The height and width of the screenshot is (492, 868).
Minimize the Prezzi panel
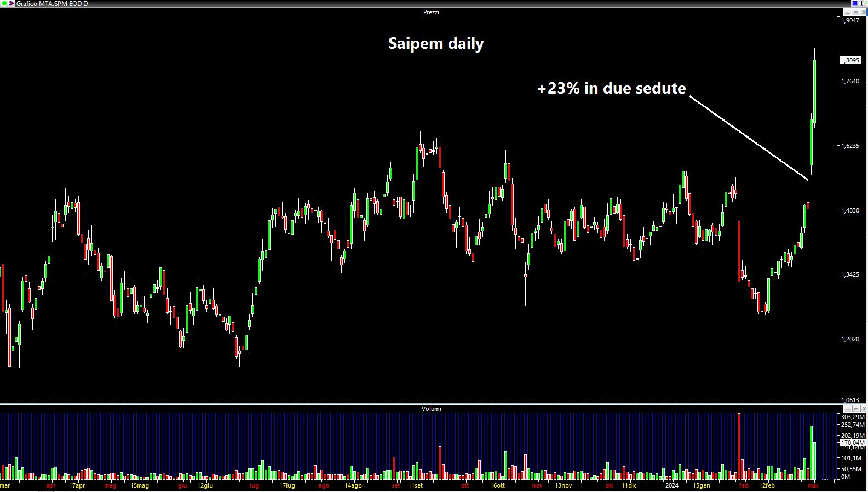click(848, 12)
